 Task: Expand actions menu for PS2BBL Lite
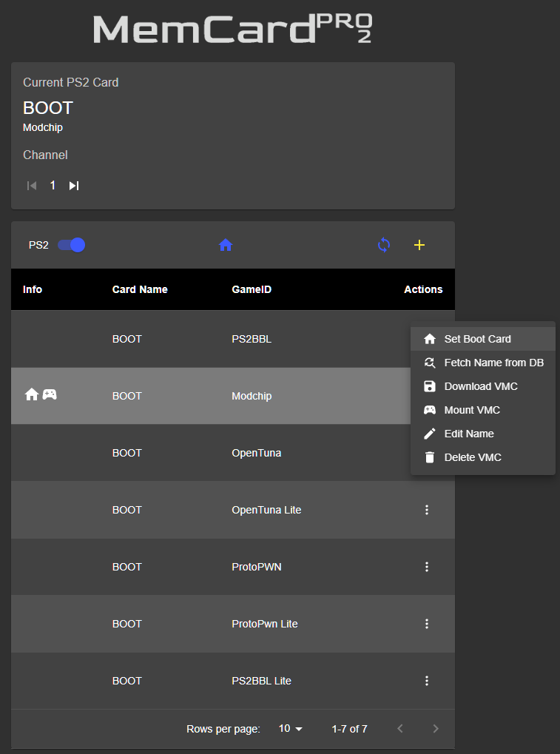427,681
